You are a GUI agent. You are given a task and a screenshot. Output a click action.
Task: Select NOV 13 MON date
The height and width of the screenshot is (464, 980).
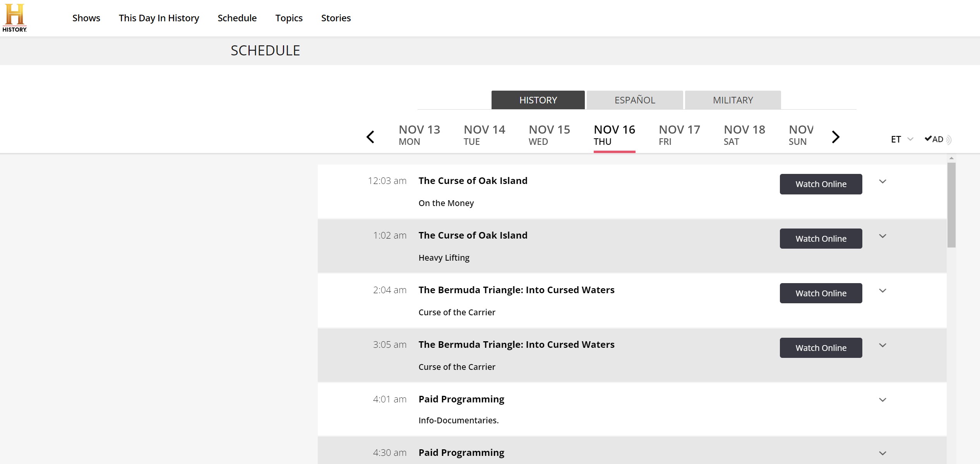419,135
